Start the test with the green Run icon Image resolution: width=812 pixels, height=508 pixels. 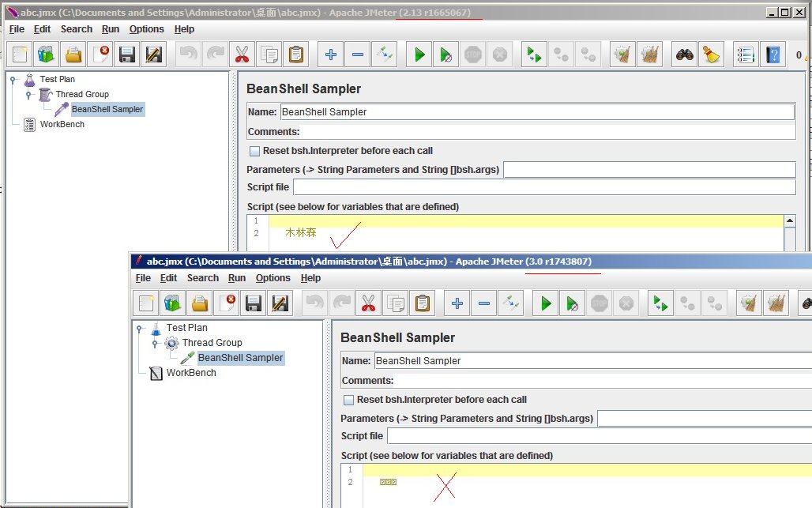418,54
